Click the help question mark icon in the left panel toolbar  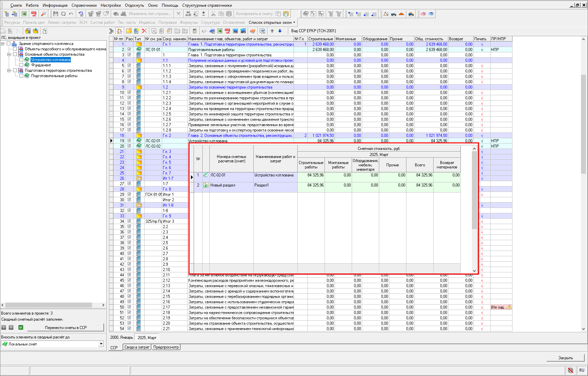45,31
